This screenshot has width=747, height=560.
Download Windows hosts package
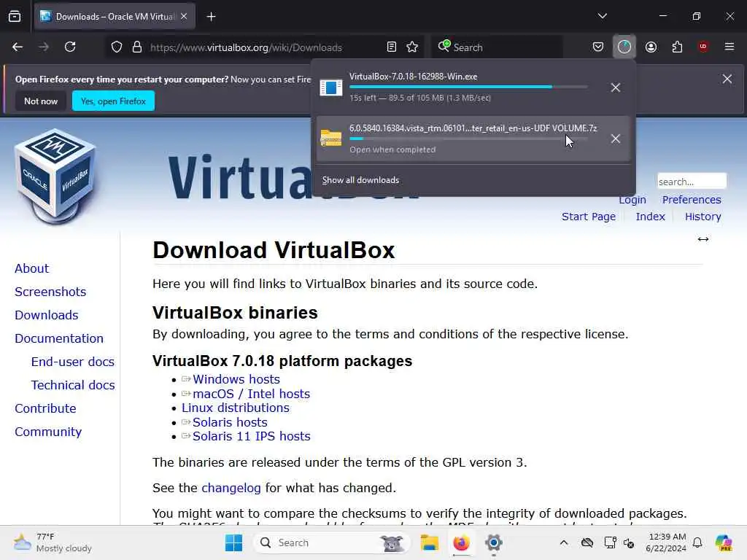tap(236, 379)
